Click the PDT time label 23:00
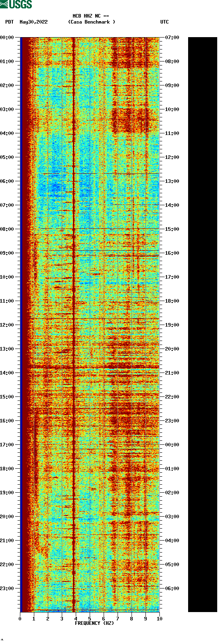 [x=7, y=589]
